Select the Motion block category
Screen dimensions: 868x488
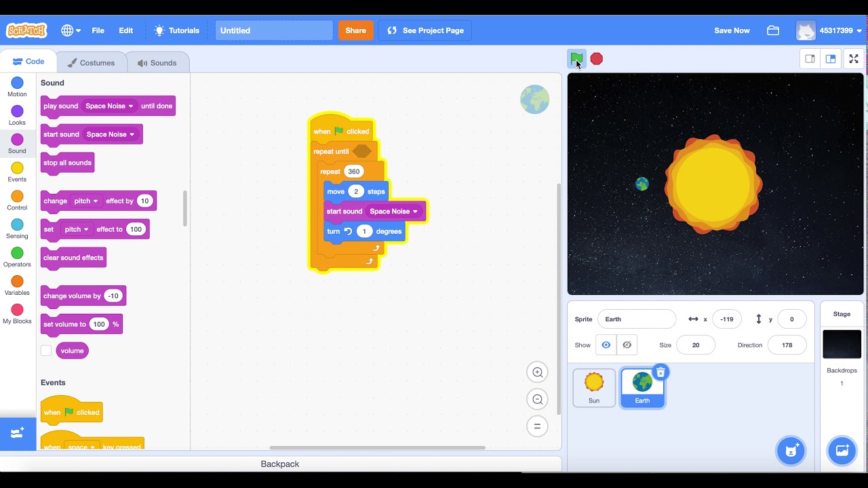(x=17, y=87)
